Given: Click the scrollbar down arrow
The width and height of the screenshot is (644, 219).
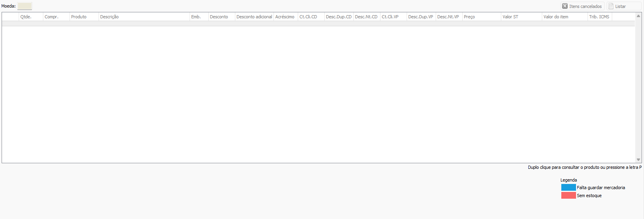Looking at the screenshot, I should pyautogui.click(x=638, y=160).
